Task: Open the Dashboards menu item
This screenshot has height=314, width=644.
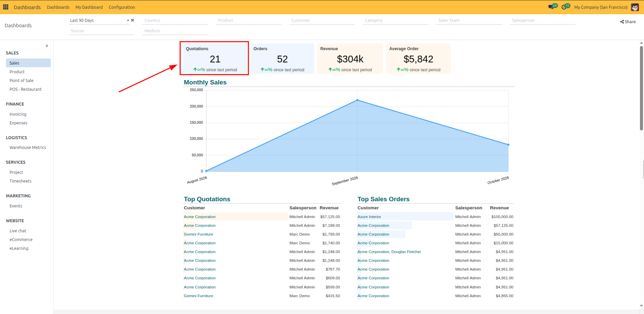Action: pyautogui.click(x=58, y=7)
